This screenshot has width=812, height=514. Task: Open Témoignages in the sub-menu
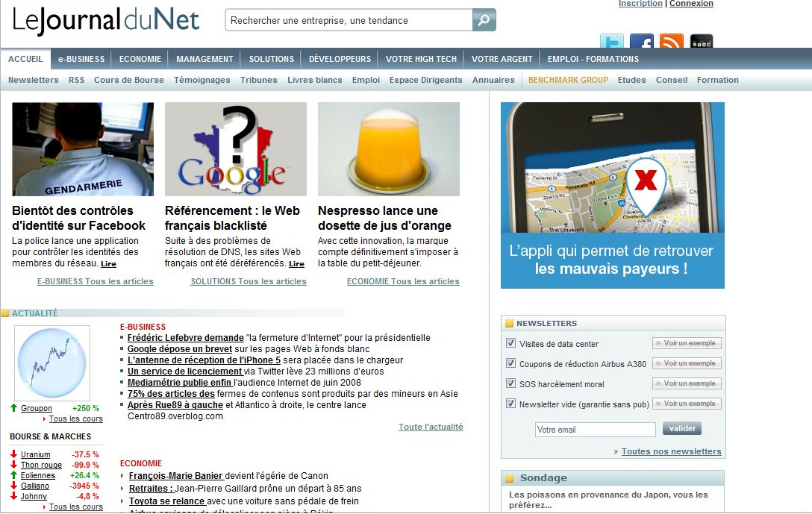tap(202, 80)
